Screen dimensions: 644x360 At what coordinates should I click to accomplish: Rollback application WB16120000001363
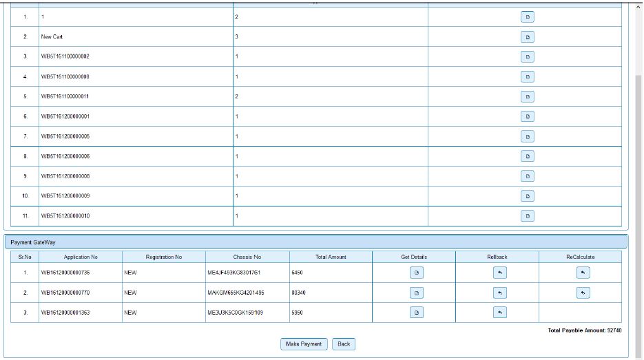point(500,313)
